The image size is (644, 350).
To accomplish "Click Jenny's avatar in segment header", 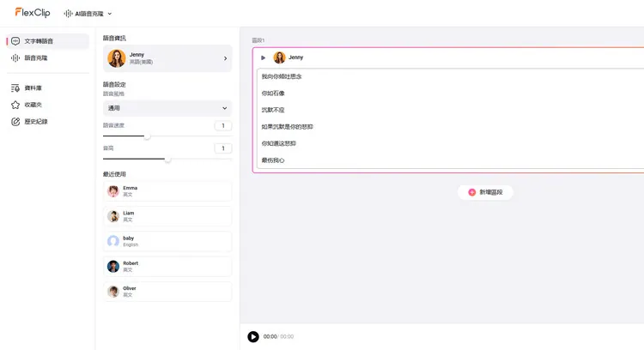I will pos(279,57).
